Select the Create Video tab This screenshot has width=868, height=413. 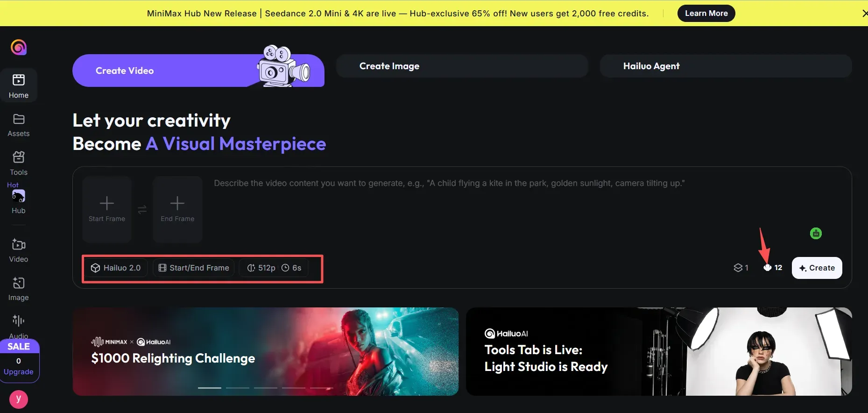(x=198, y=71)
